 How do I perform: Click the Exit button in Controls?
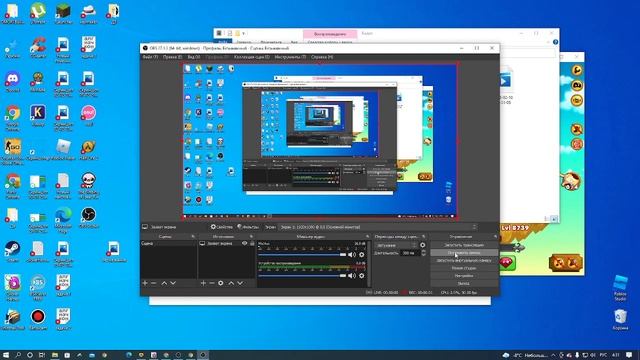tap(464, 283)
